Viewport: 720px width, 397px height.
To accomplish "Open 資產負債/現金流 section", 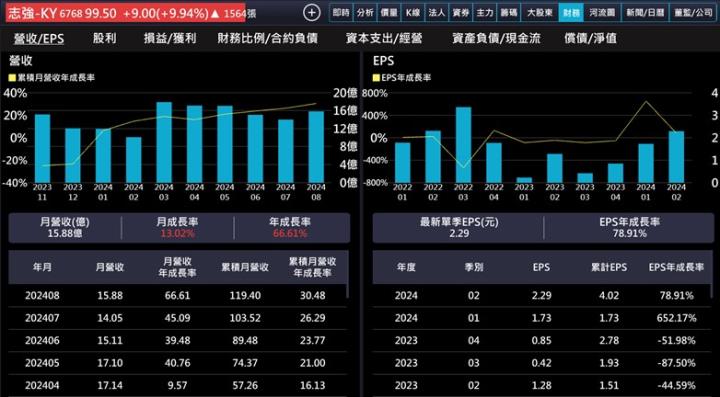I will click(x=496, y=39).
